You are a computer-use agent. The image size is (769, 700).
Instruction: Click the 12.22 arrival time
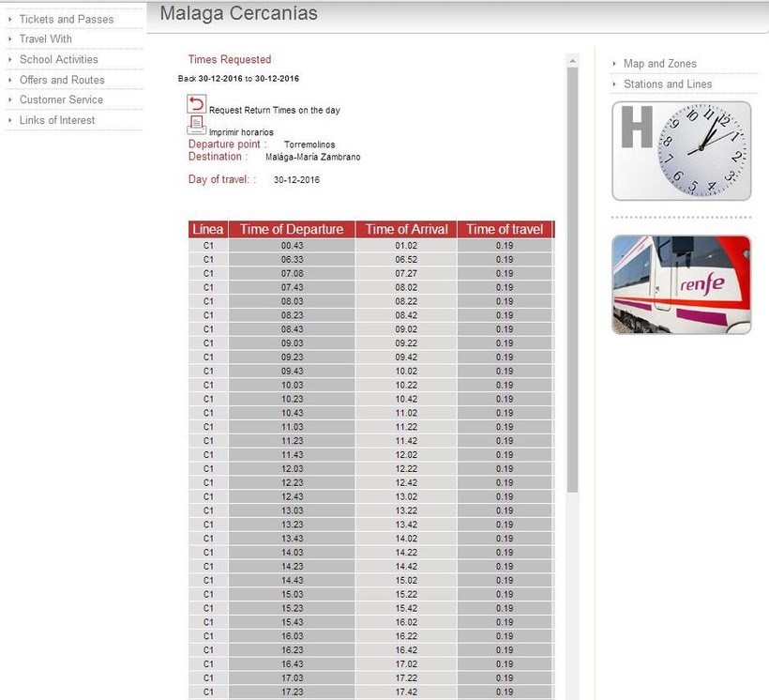[407, 469]
